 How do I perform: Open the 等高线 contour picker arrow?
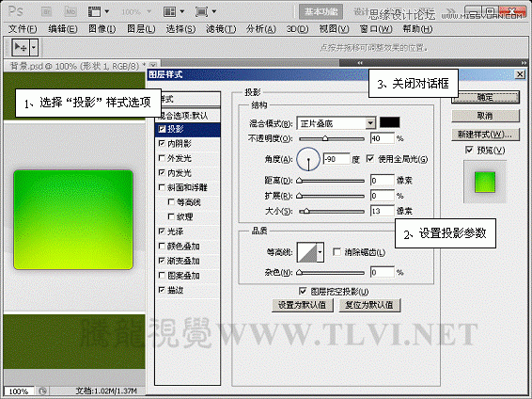pos(320,252)
